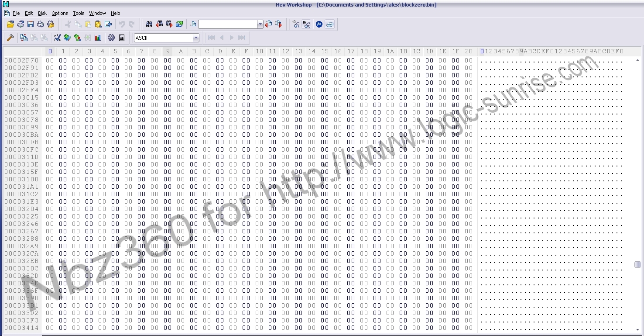Select offset row 00003180

(21, 179)
